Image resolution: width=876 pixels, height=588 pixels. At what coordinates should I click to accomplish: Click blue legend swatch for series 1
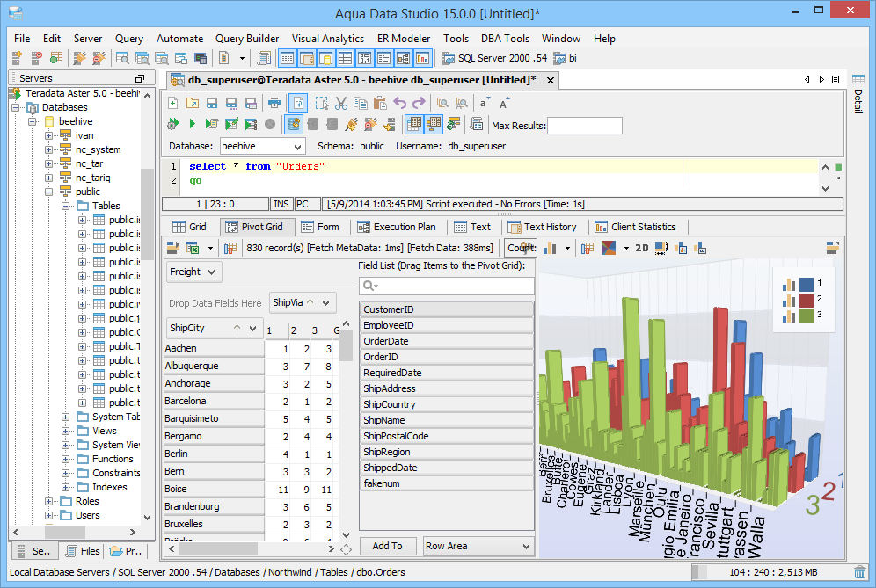pyautogui.click(x=807, y=284)
